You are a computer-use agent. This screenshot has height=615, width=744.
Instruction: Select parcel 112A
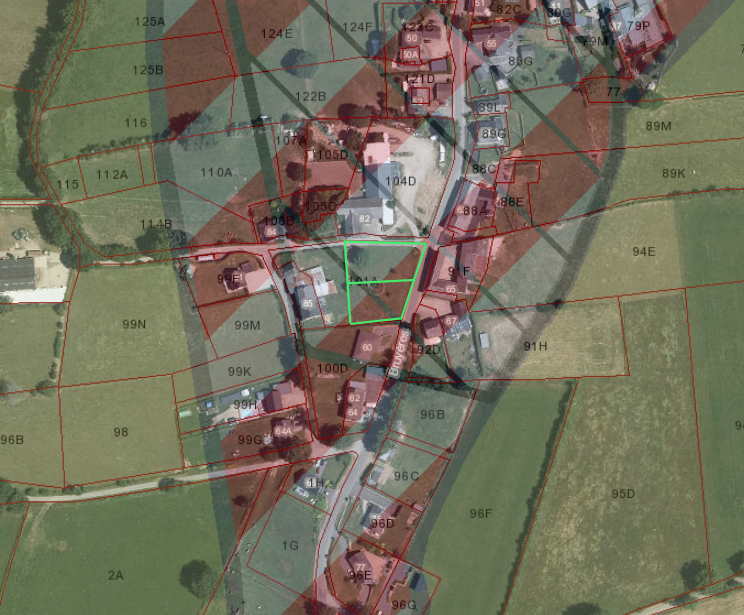click(x=112, y=174)
